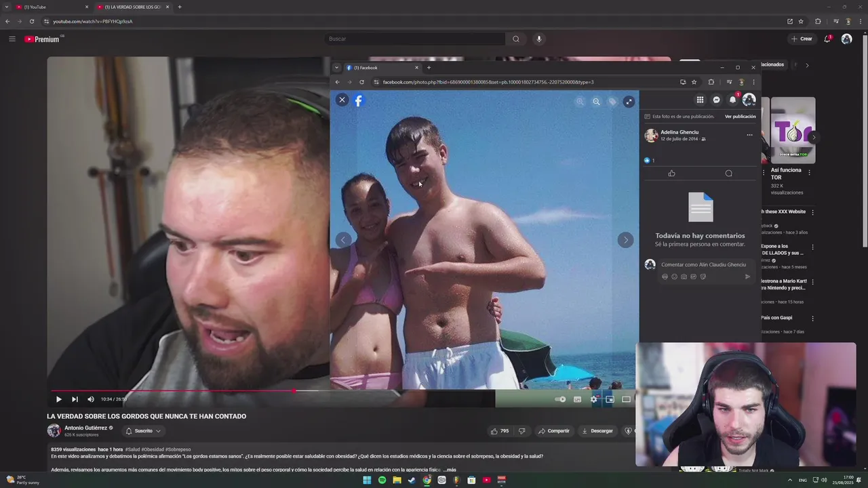The height and width of the screenshot is (488, 868).
Task: Close the Facebook photo viewer
Action: (342, 100)
